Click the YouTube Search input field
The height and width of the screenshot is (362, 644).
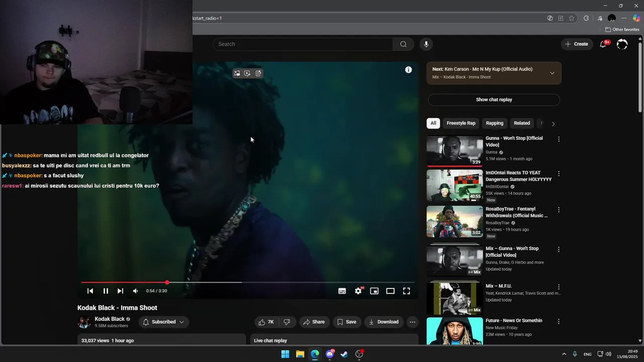[x=303, y=44]
